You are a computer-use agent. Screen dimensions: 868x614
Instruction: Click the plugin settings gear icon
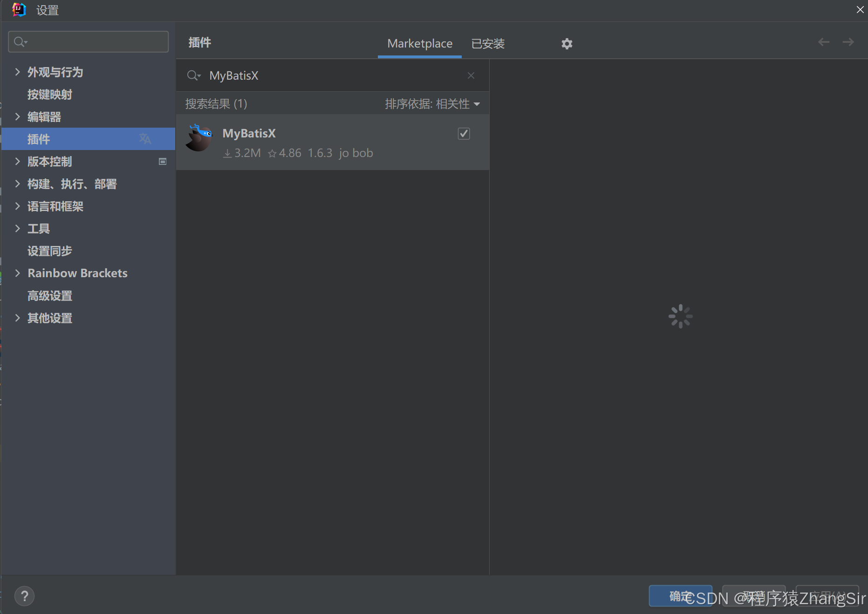tap(567, 44)
